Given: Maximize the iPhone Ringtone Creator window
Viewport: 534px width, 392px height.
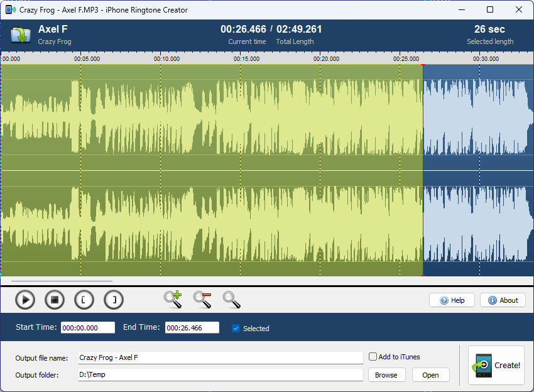Looking at the screenshot, I should (490, 9).
